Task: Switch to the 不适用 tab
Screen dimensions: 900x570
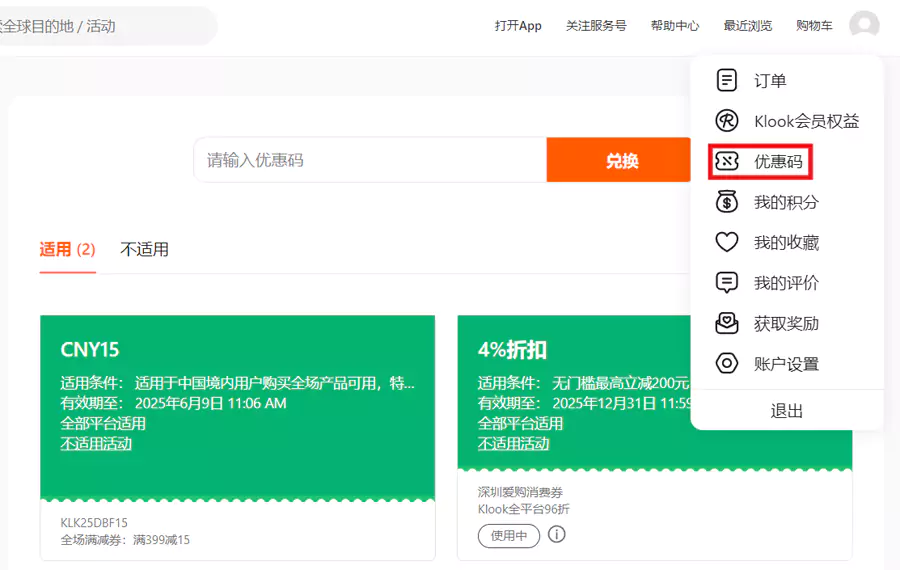Action: pyautogui.click(x=144, y=250)
